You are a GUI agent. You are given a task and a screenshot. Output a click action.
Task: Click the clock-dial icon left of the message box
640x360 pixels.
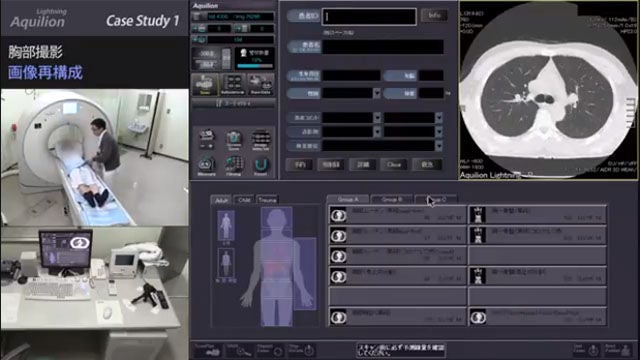[302, 350]
